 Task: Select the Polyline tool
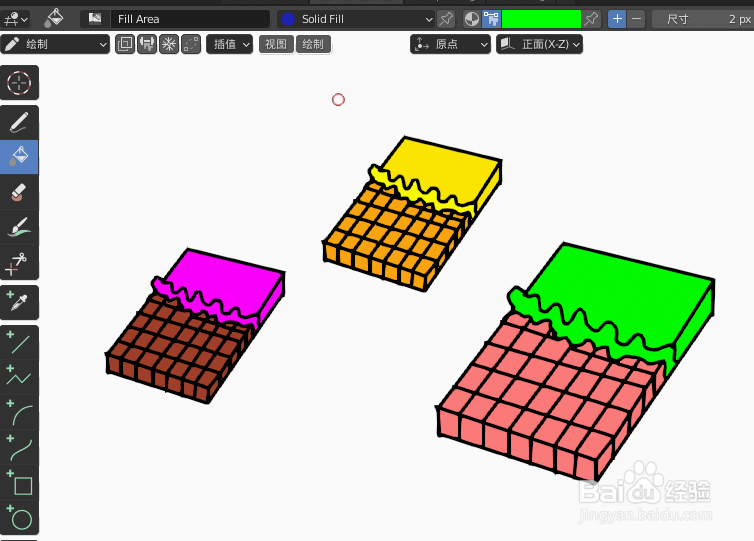(19, 377)
